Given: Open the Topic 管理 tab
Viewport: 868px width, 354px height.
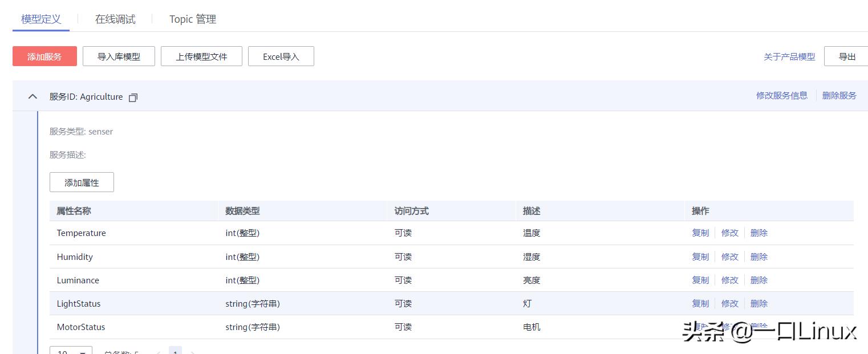Looking at the screenshot, I should pos(192,19).
